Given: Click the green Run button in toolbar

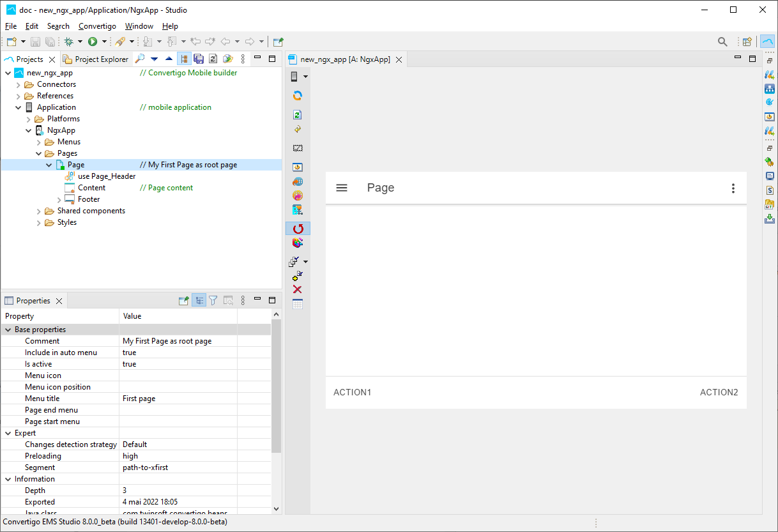Looking at the screenshot, I should (93, 42).
